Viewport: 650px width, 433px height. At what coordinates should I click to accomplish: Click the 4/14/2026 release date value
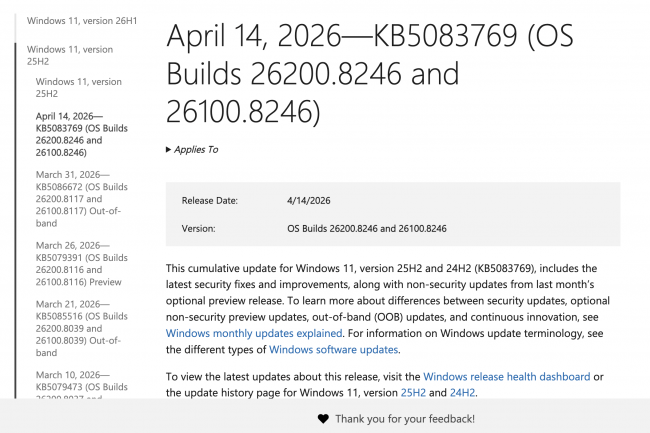coord(310,201)
